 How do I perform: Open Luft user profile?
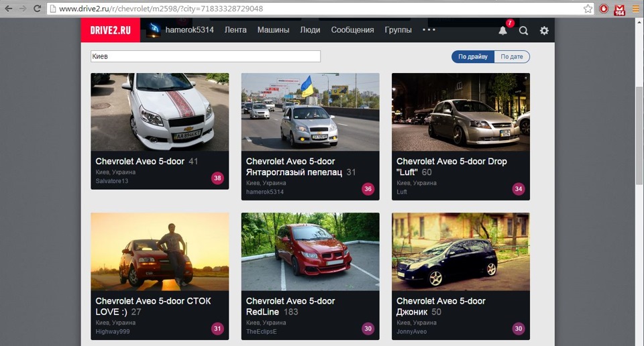[x=402, y=192]
